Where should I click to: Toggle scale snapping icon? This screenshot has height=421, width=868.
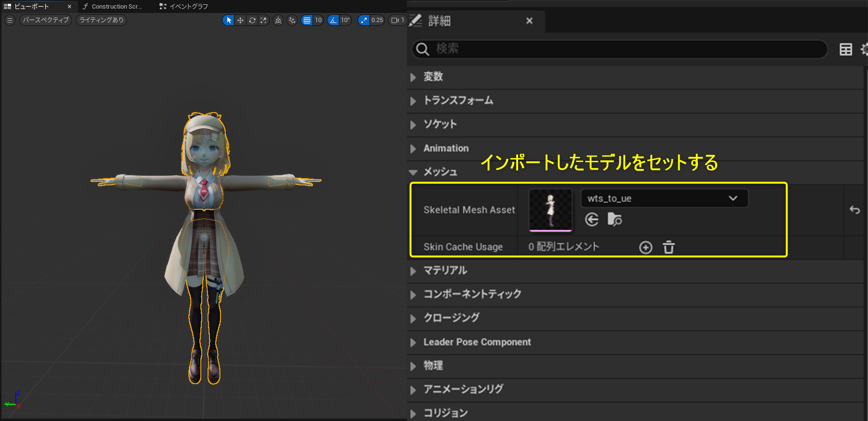click(x=364, y=20)
